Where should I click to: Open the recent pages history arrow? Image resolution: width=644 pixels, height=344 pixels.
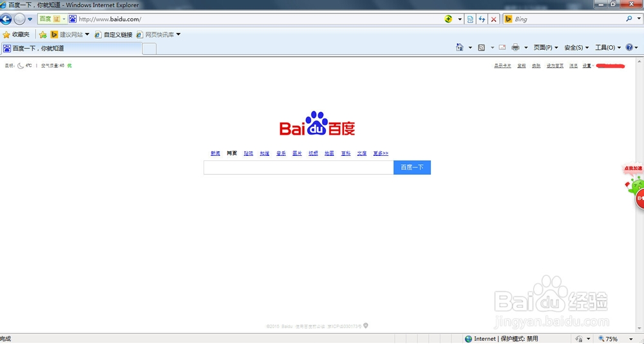pos(30,19)
